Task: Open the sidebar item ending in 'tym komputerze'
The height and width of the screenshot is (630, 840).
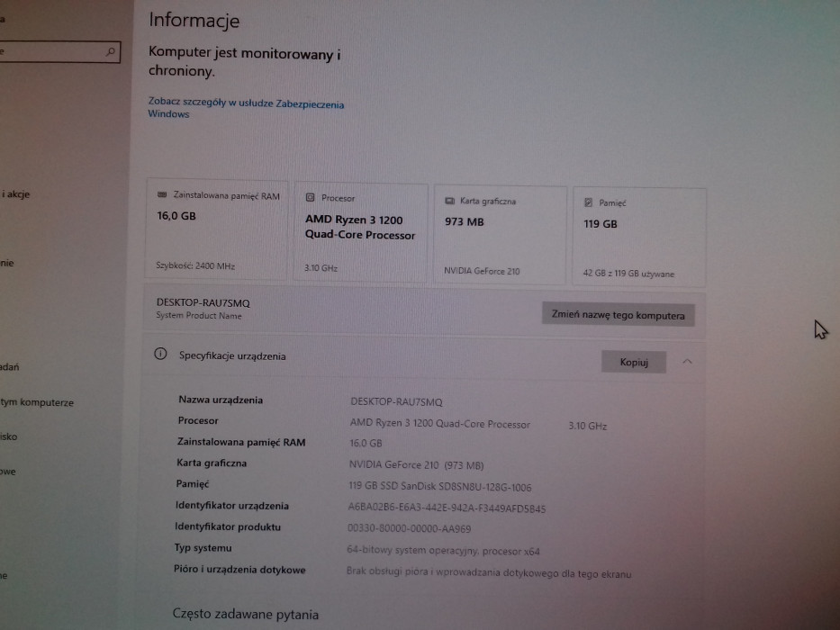Action: 37,402
